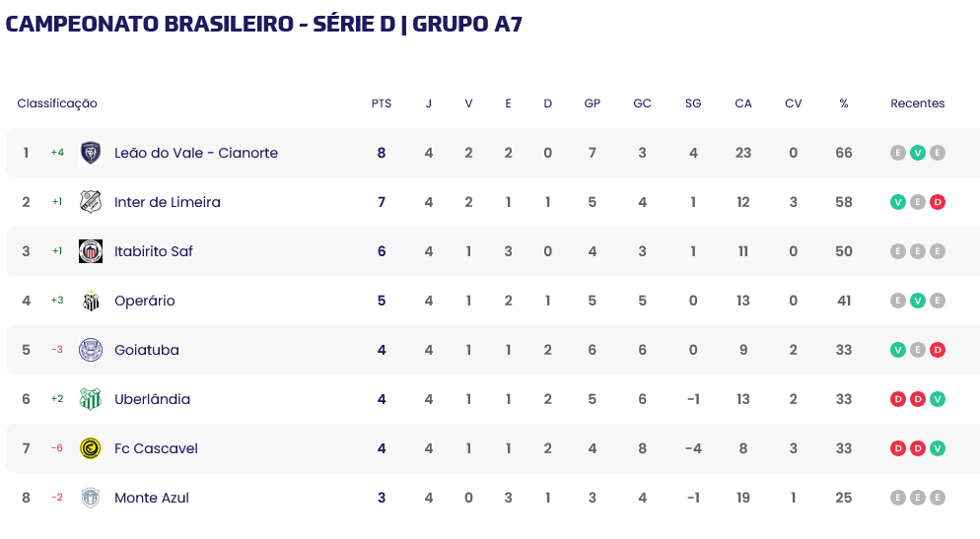Viewport: 980px width, 539px height.
Task: Click the SG column header
Action: click(693, 103)
